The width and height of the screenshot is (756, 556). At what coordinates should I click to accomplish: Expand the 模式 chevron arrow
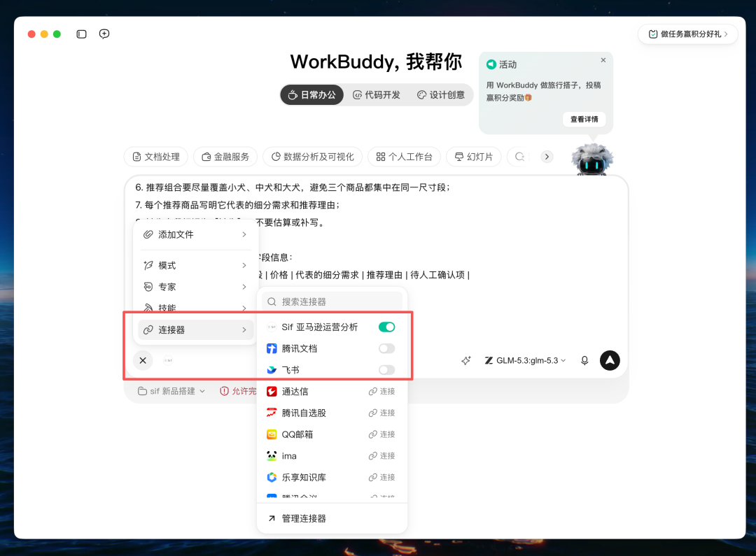(x=244, y=266)
